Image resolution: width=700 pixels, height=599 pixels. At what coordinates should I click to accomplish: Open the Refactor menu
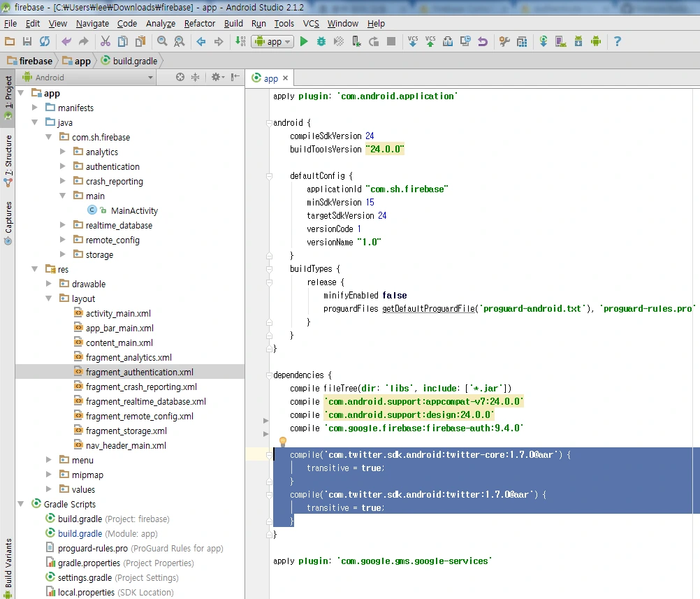coord(200,23)
